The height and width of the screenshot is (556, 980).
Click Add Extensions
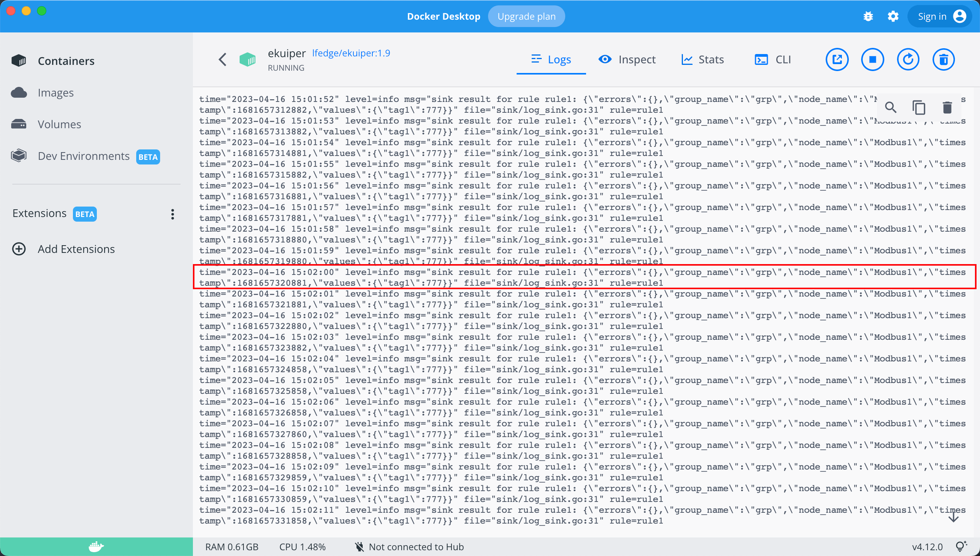point(76,249)
